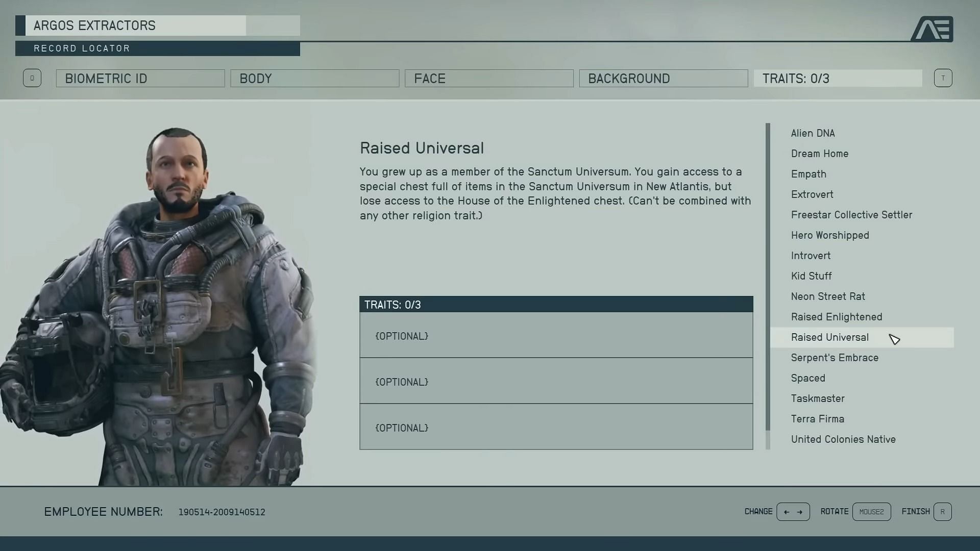Click the left arrow CHANGE icon
This screenshot has height=551, width=980.
tap(786, 511)
